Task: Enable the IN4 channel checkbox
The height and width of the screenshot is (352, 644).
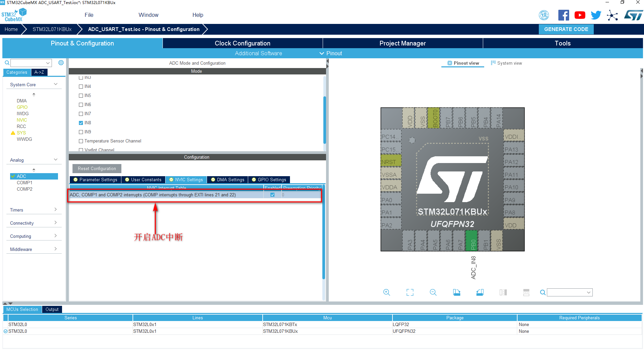Action: pyautogui.click(x=81, y=87)
